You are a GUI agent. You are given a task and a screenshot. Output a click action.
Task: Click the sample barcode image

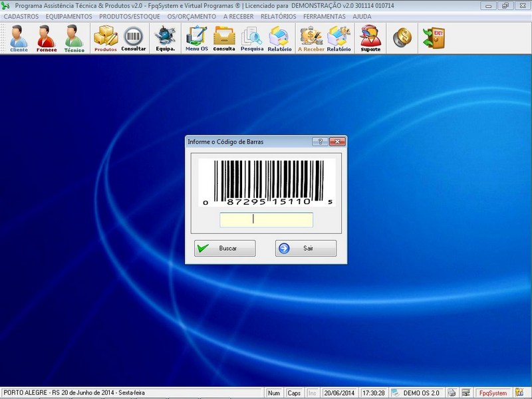click(x=267, y=182)
